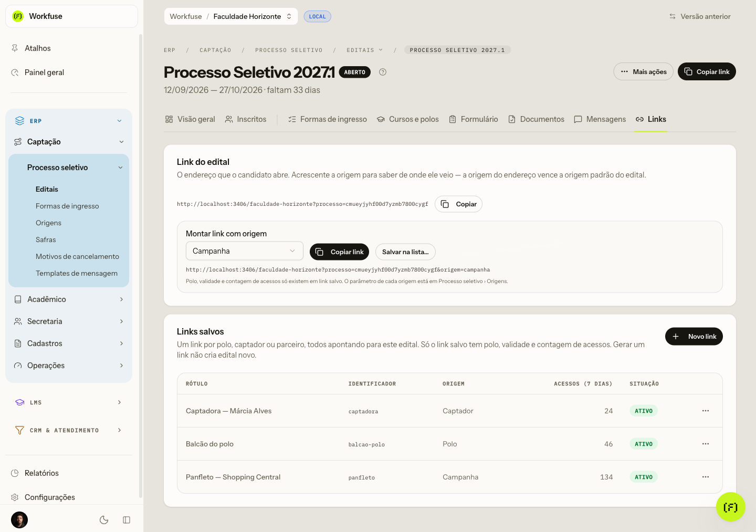The image size is (756, 532).
Task: Open Faculdade Horizonte workspace switcher
Action: (x=253, y=16)
